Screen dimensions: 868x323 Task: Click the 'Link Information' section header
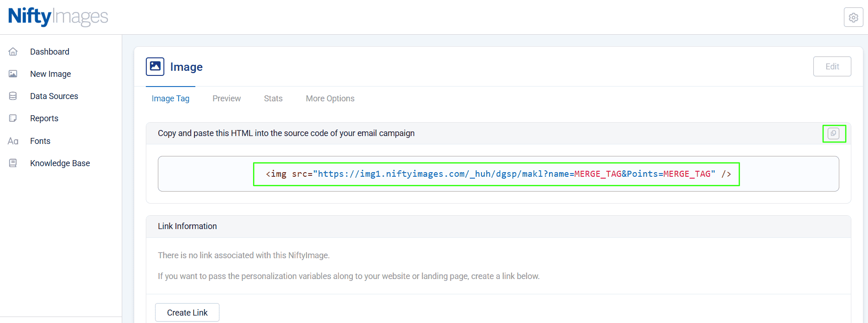click(x=187, y=226)
